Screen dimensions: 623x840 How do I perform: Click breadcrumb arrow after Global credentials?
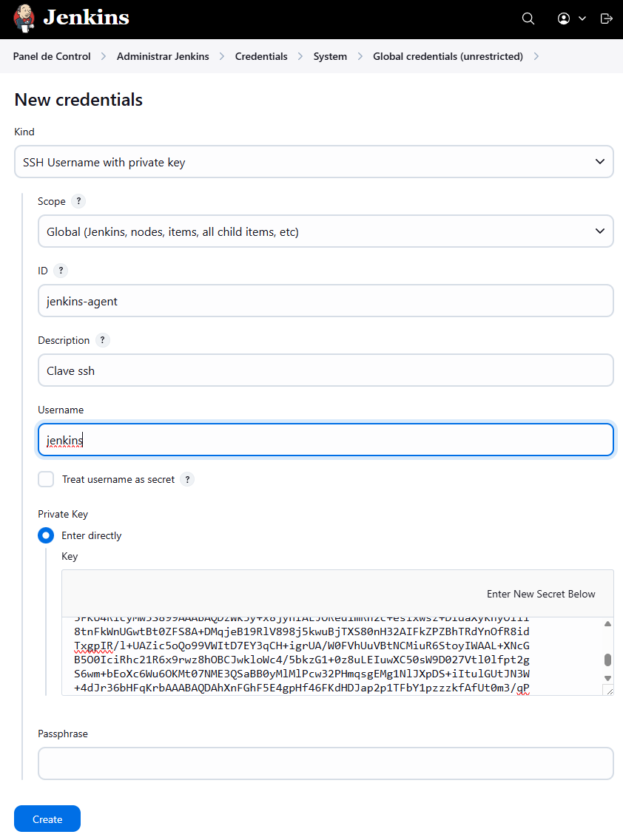click(x=536, y=56)
